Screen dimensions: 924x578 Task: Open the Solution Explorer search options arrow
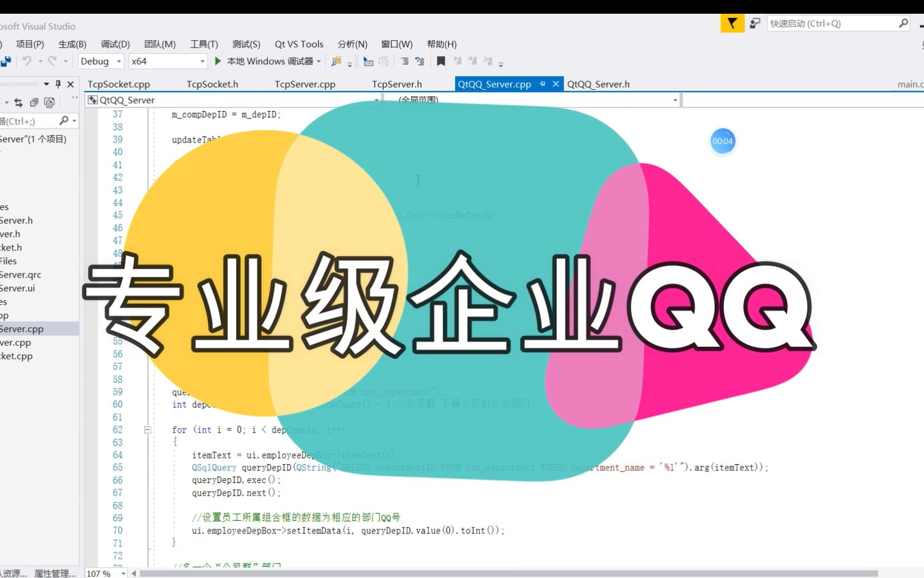click(x=74, y=121)
